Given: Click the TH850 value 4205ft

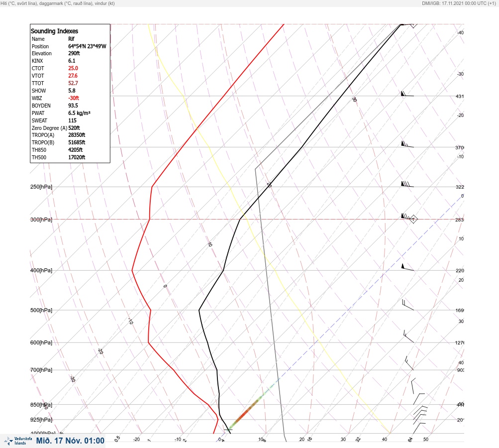Looking at the screenshot, I should tap(75, 150).
